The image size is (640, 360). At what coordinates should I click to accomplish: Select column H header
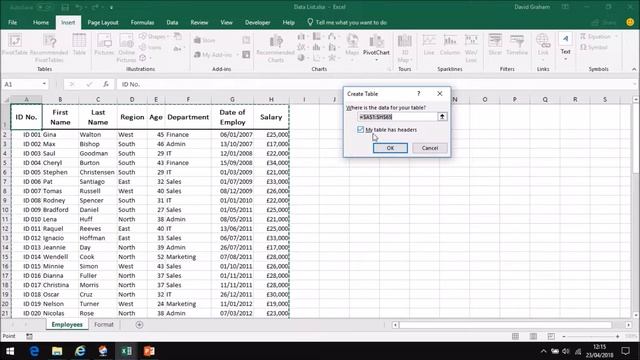(x=271, y=99)
